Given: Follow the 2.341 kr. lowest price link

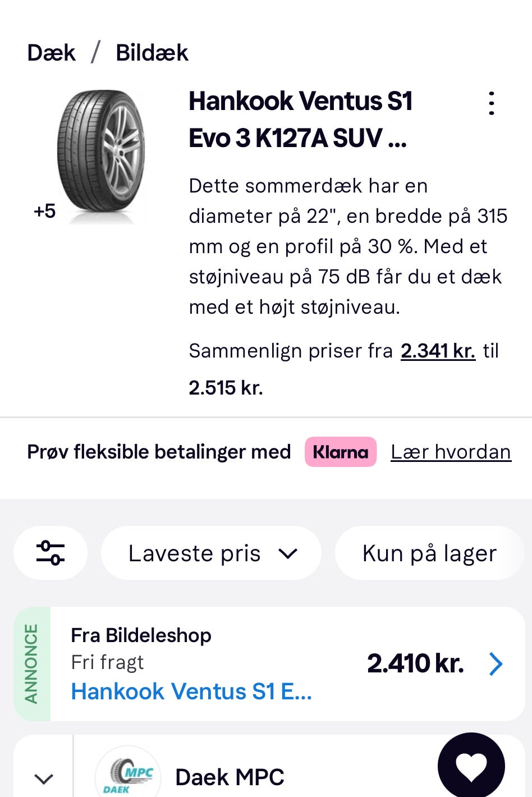Looking at the screenshot, I should point(438,351).
